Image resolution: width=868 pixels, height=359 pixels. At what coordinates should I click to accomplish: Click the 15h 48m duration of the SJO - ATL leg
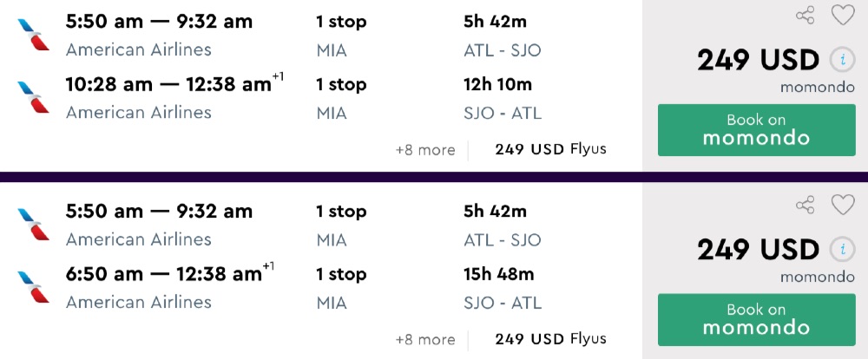point(498,275)
